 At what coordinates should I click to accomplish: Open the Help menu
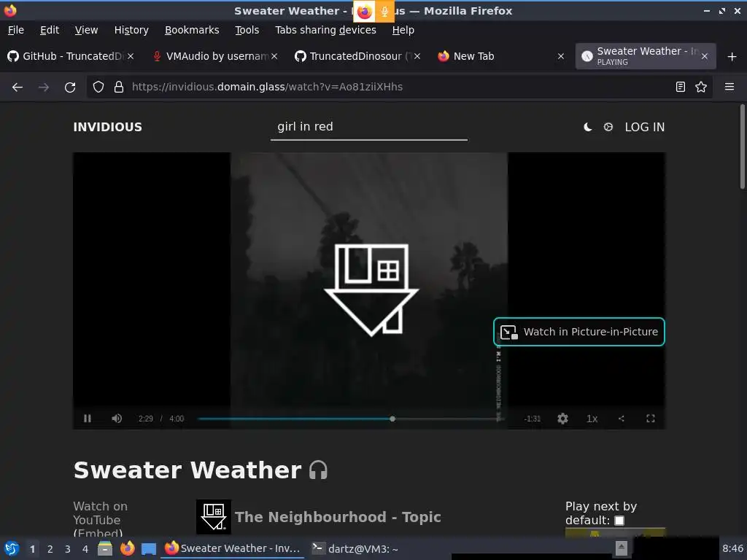[403, 30]
